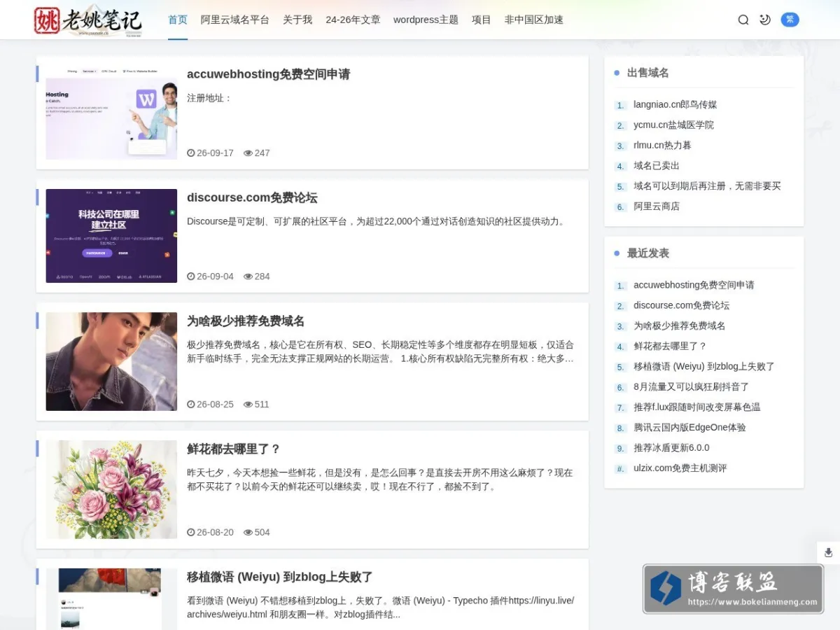
Task: Click the 看到微语 (Weiyu) excerpt text
Action: [x=380, y=608]
